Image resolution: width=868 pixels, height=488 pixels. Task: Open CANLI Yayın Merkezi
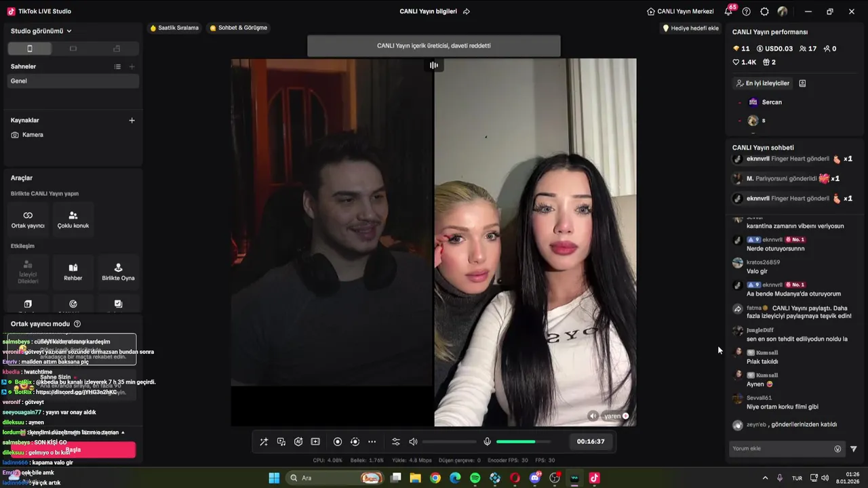pos(680,12)
